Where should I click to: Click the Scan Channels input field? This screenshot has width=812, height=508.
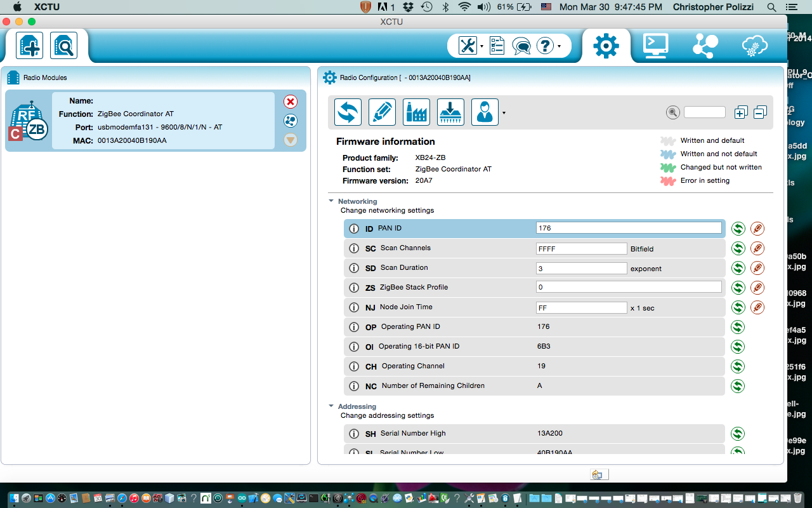point(582,248)
